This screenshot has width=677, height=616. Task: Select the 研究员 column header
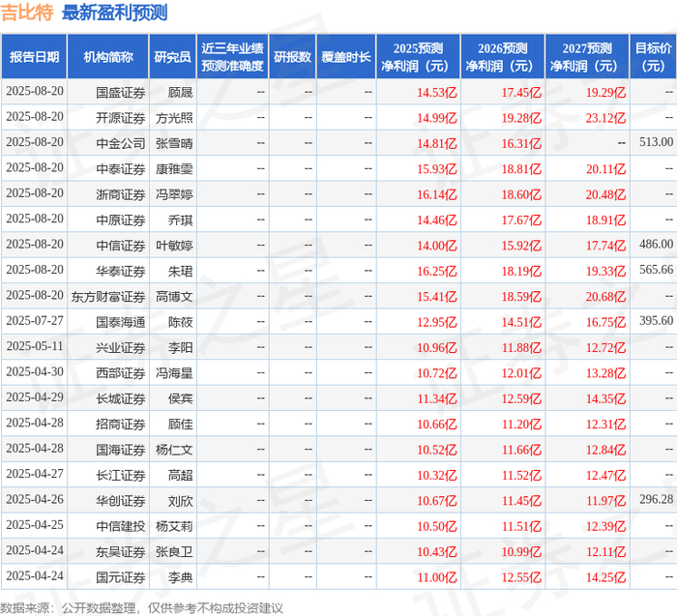pyautogui.click(x=173, y=57)
